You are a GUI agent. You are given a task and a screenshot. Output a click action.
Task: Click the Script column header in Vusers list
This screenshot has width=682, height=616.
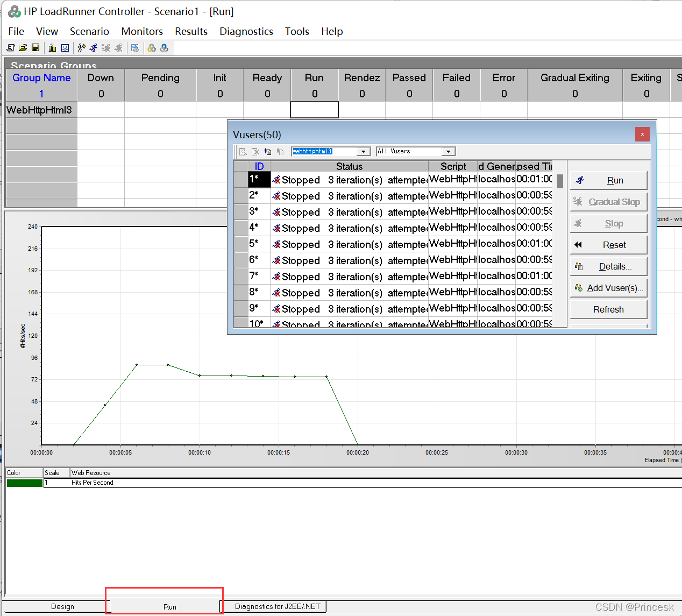453,166
